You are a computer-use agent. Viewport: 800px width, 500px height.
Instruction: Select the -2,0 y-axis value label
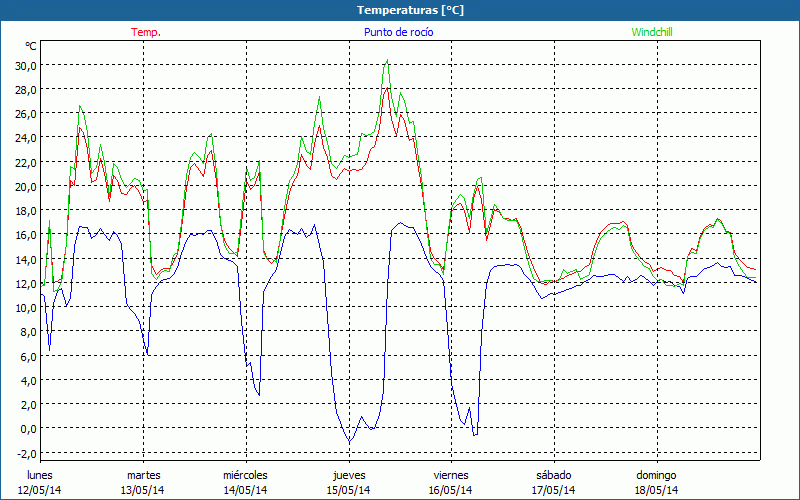(26, 452)
